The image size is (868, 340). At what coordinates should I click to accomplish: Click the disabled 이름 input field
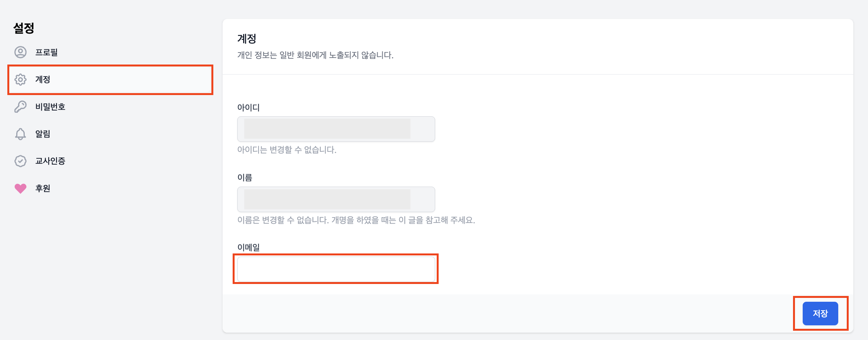[336, 199]
